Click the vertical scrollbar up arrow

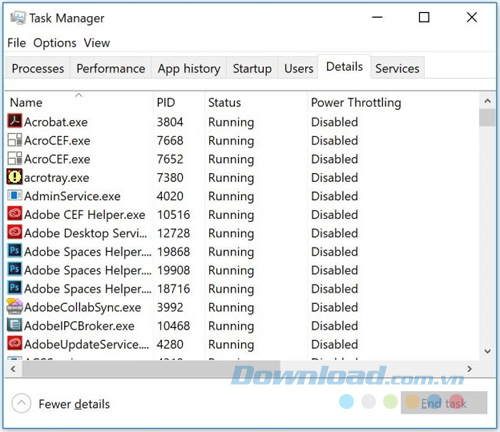click(x=487, y=101)
